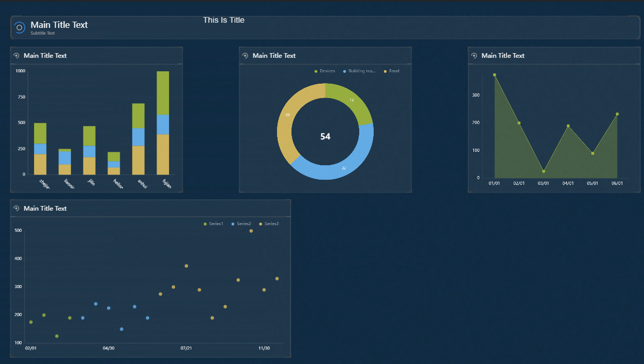This screenshot has width=644, height=364.
Task: Click the anhui axis label
Action: click(x=142, y=183)
